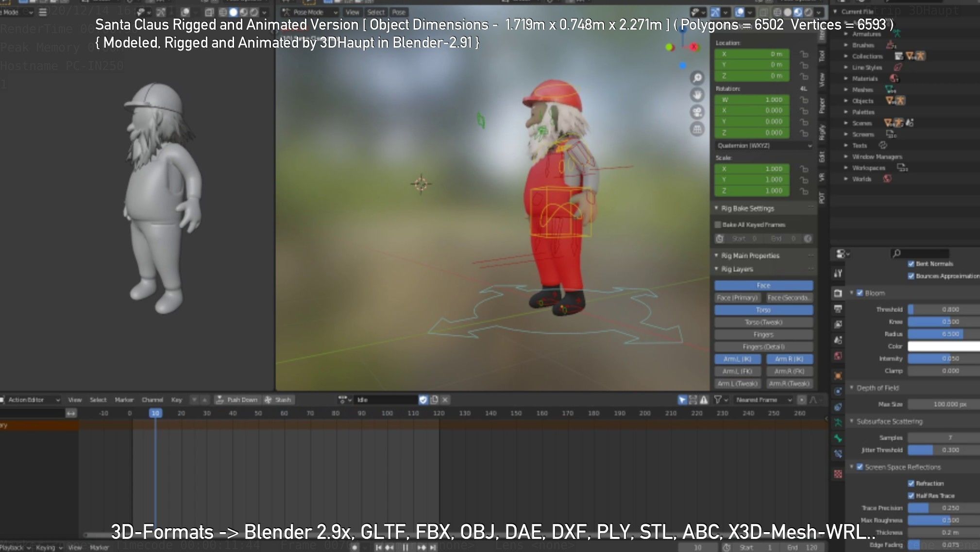Viewport: 980px width, 552px height.
Task: Click the zoom view magnifier gizmo
Action: point(697,77)
